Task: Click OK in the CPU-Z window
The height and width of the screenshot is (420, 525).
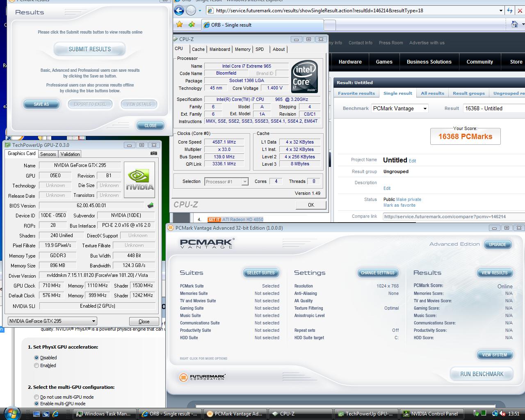Action: pyautogui.click(x=311, y=205)
